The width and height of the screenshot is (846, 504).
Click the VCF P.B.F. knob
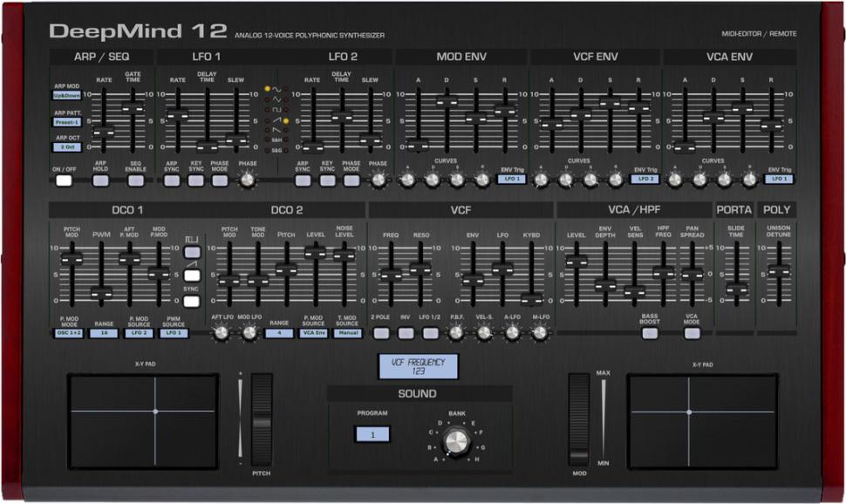tap(455, 332)
